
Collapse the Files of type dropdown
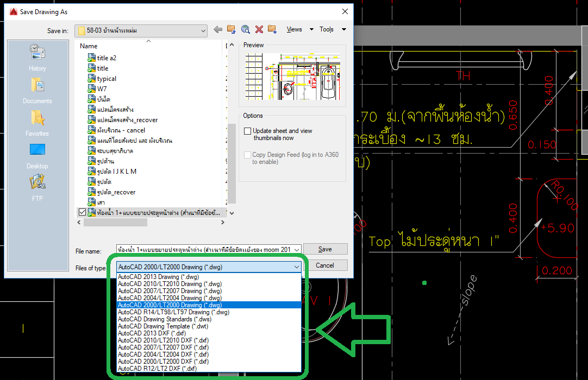(297, 267)
